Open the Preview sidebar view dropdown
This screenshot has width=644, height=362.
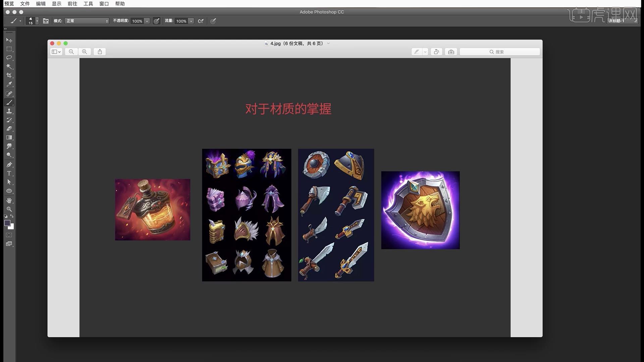56,52
